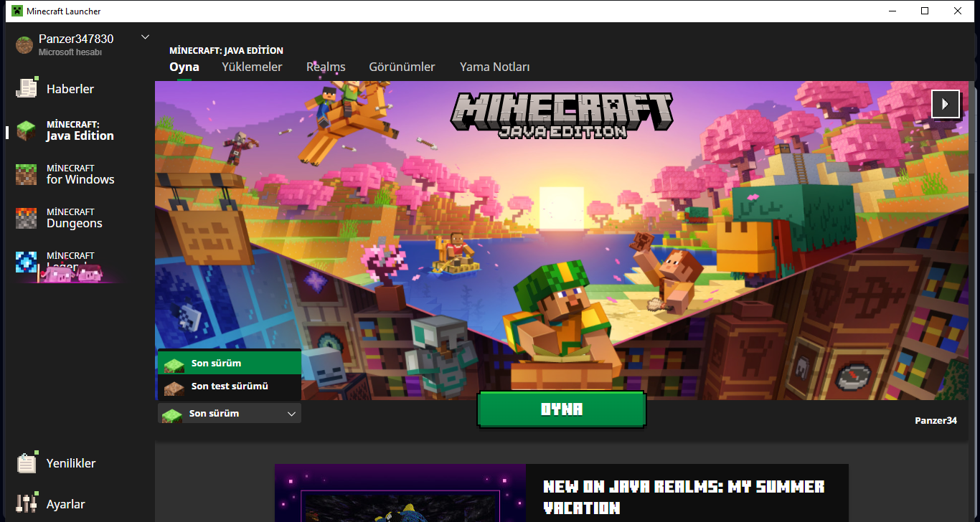Switch to Yüklemeler tab
This screenshot has width=980, height=522.
pos(252,67)
